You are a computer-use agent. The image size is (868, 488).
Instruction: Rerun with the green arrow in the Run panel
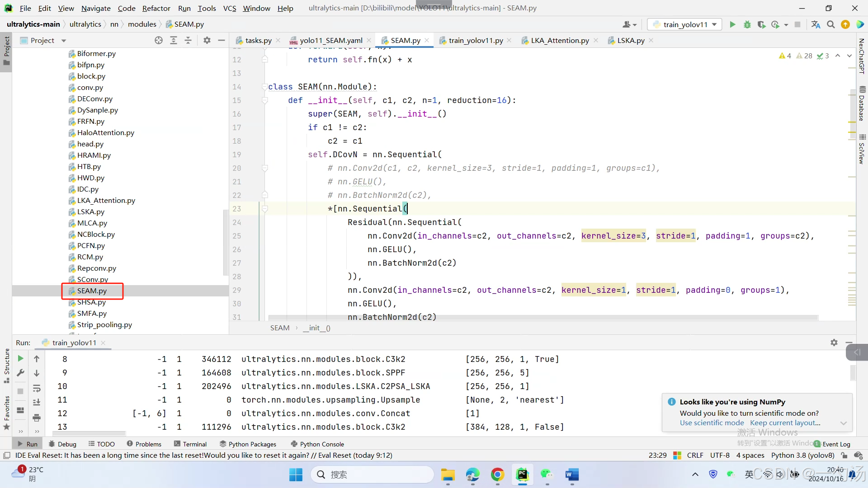click(20, 358)
